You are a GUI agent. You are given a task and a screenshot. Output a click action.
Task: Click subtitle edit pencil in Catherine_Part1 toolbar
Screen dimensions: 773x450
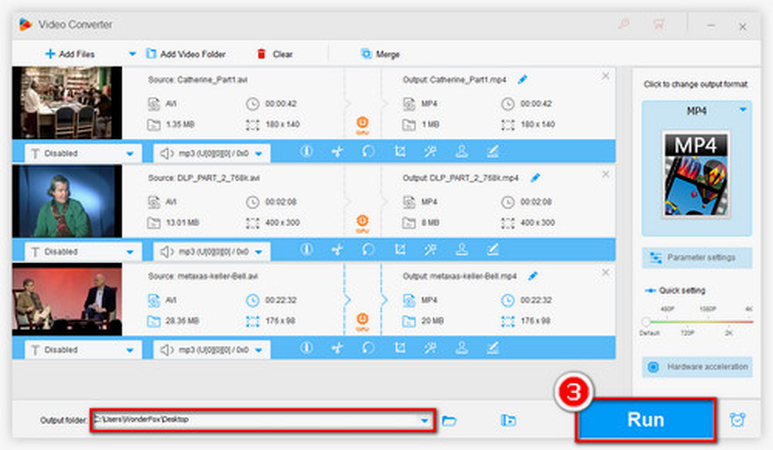coord(492,151)
